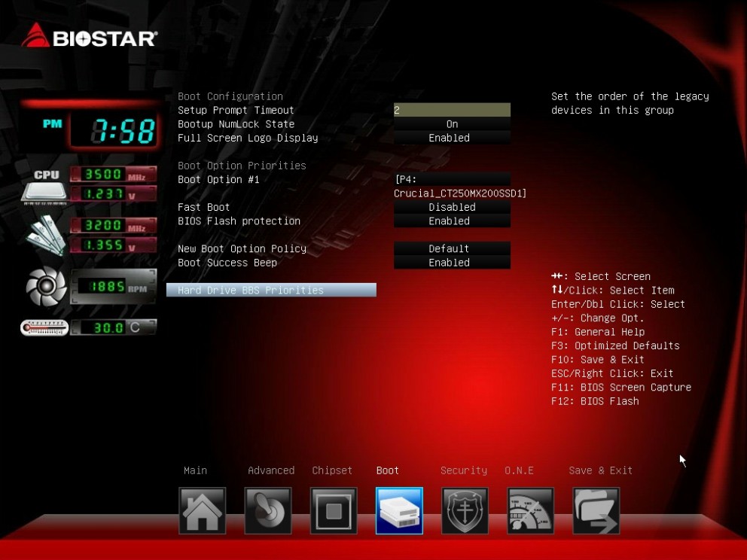747x560 pixels.
Task: Select the O.N.E gauge icon
Action: point(530,510)
